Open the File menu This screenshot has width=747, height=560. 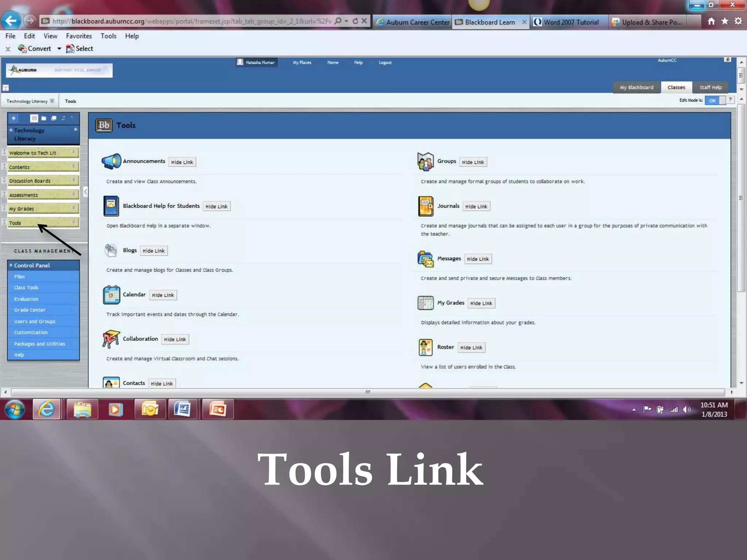coord(10,36)
